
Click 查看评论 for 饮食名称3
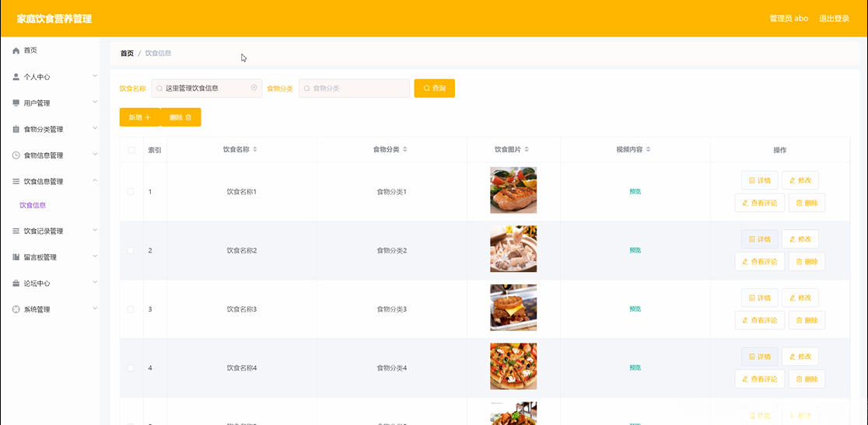[x=759, y=320]
